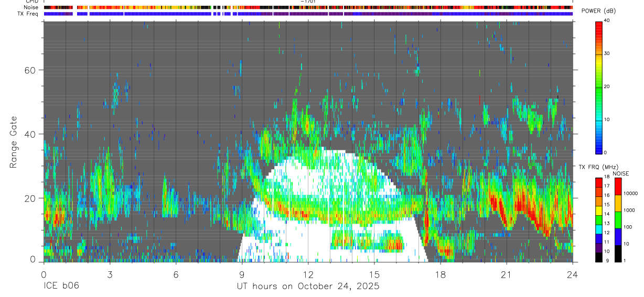Click the 100 tick on NOISE legend
Screen dimensions: 644x297
629,228
